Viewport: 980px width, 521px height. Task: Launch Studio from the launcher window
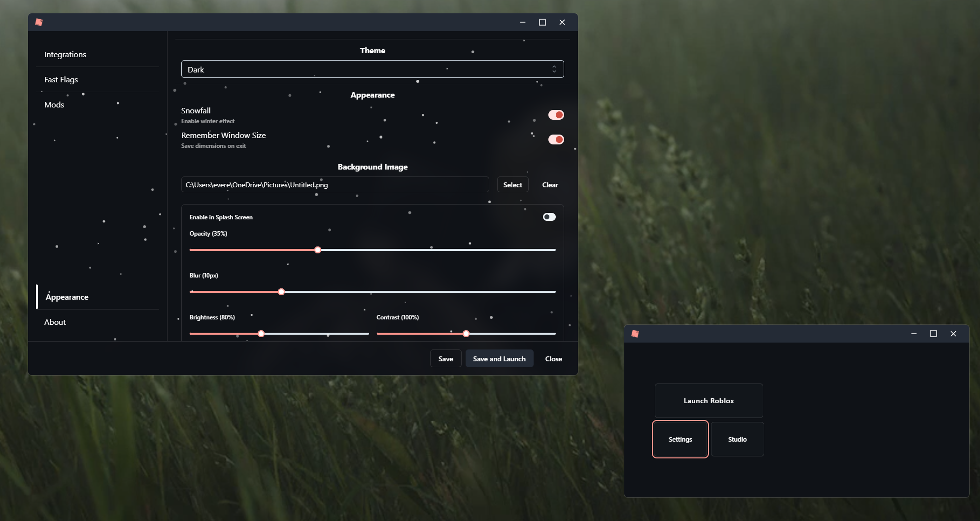[738, 439]
